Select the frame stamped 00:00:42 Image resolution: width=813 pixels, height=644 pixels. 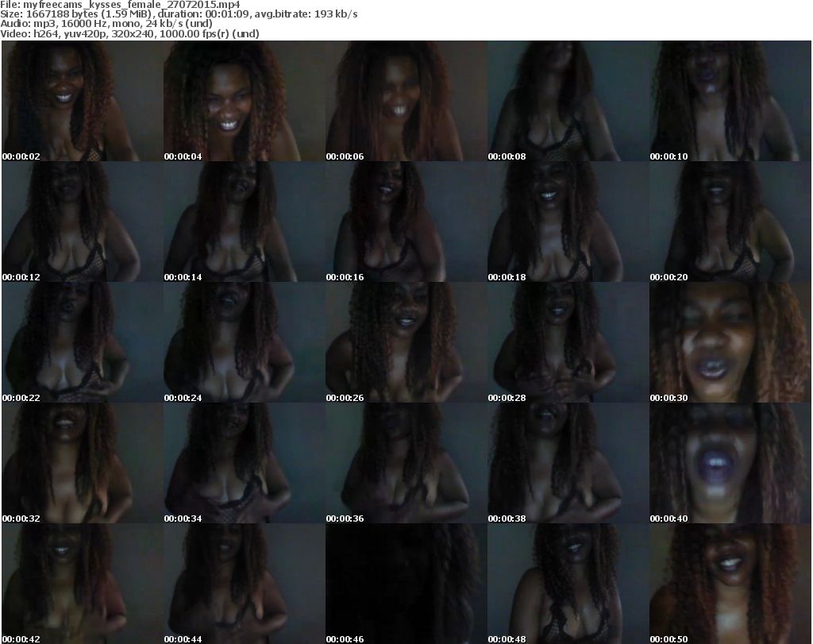[x=83, y=584]
